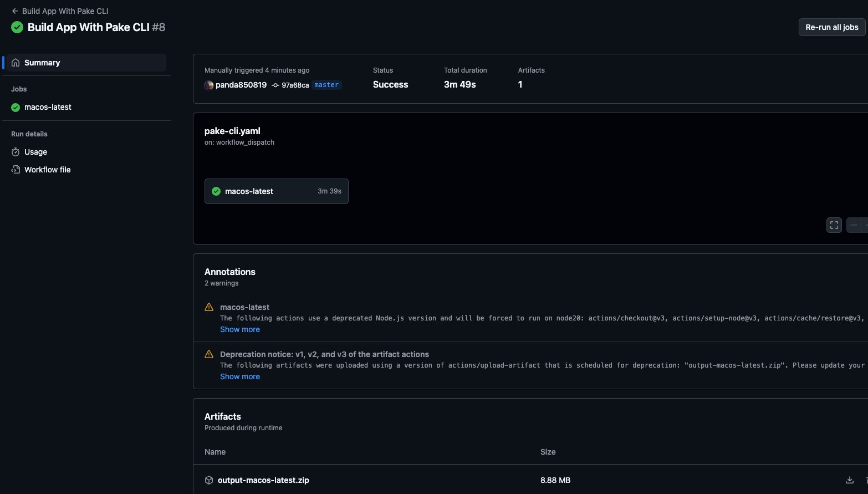Click the warning icon for the Deprecation notice

pyautogui.click(x=209, y=354)
